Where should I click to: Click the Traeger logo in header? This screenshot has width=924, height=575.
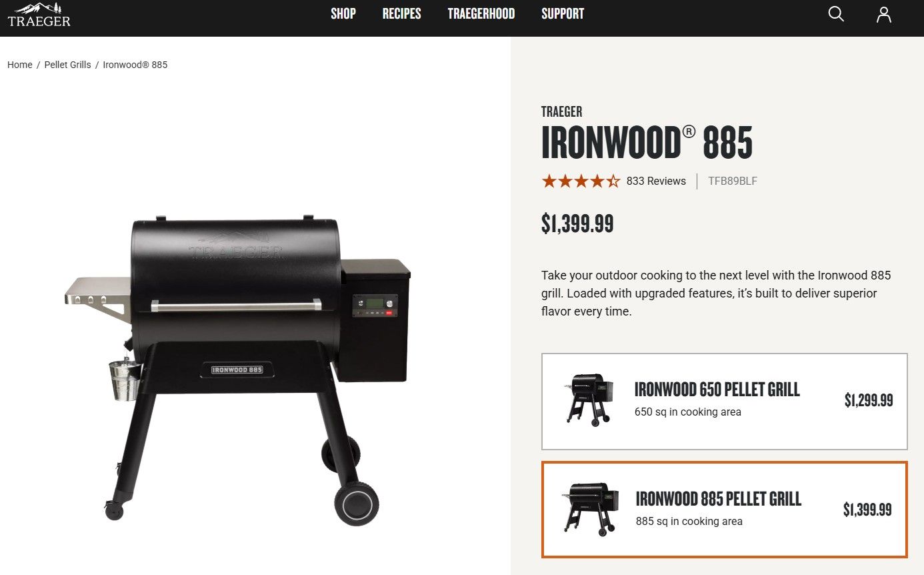pos(39,14)
